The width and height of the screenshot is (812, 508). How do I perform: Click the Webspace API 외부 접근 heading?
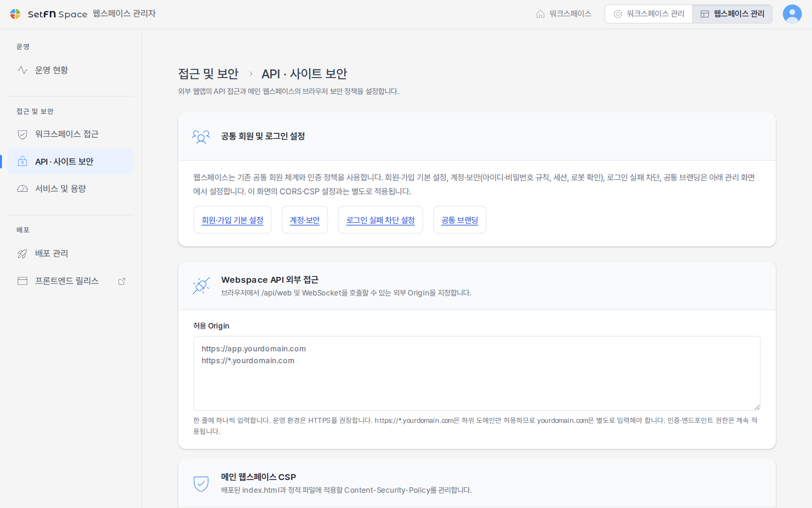270,280
